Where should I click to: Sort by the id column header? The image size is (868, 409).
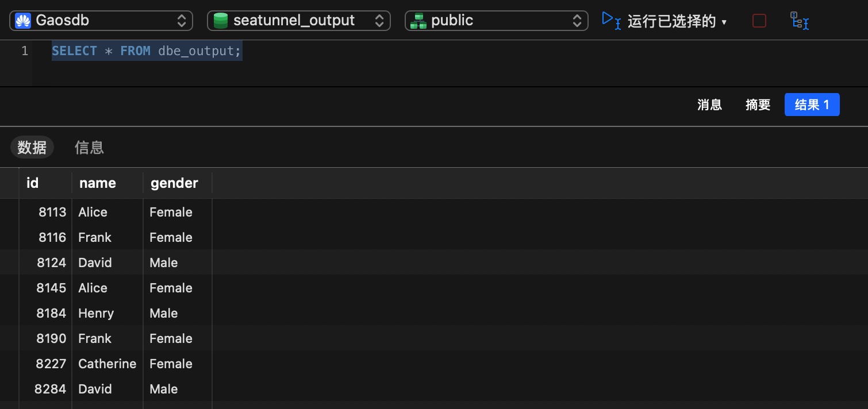click(x=33, y=183)
